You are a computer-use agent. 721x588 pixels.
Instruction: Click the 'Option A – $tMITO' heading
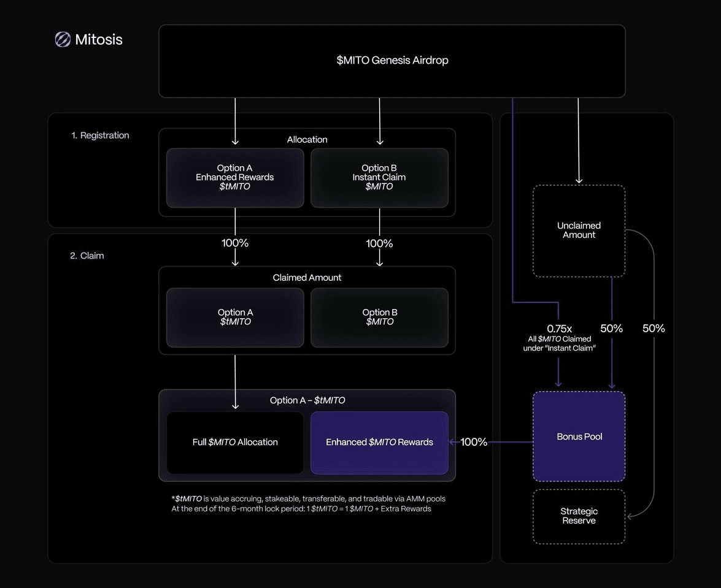pyautogui.click(x=307, y=400)
